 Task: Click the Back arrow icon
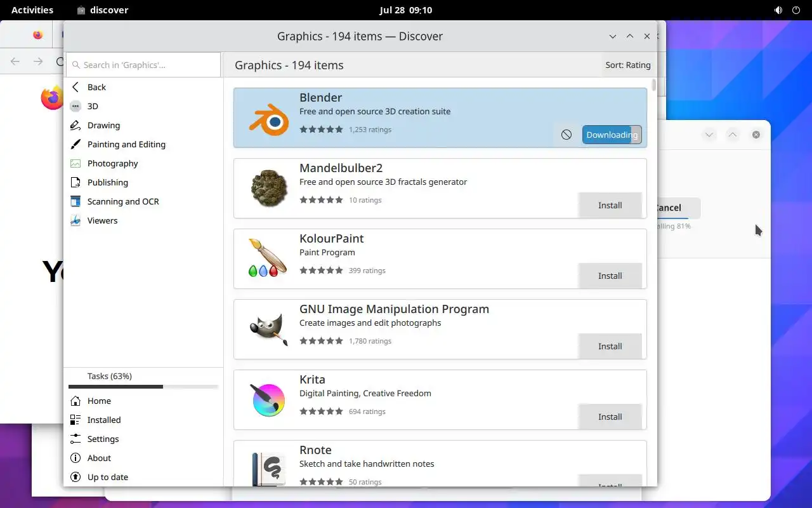[75, 87]
